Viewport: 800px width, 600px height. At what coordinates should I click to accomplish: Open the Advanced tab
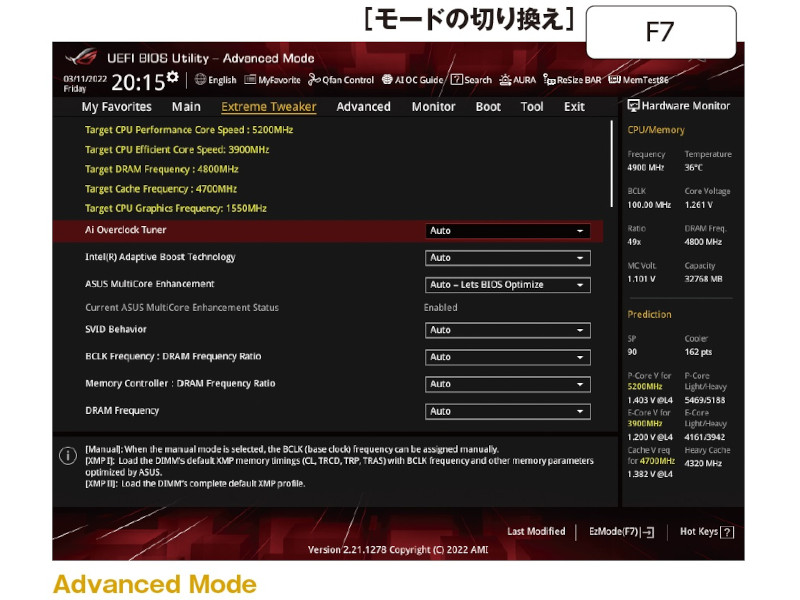click(363, 107)
